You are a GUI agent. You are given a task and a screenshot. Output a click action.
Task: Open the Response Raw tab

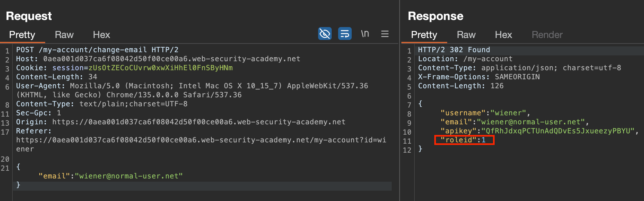tap(466, 35)
